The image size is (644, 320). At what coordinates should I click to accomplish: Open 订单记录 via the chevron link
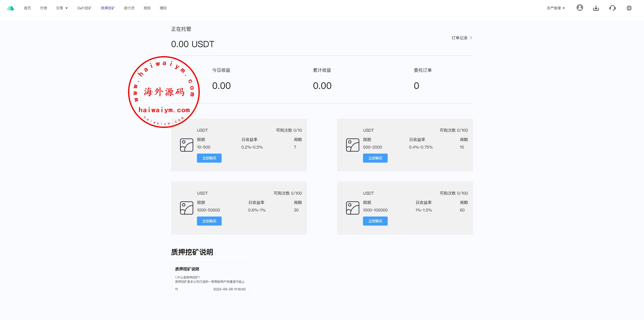[462, 38]
